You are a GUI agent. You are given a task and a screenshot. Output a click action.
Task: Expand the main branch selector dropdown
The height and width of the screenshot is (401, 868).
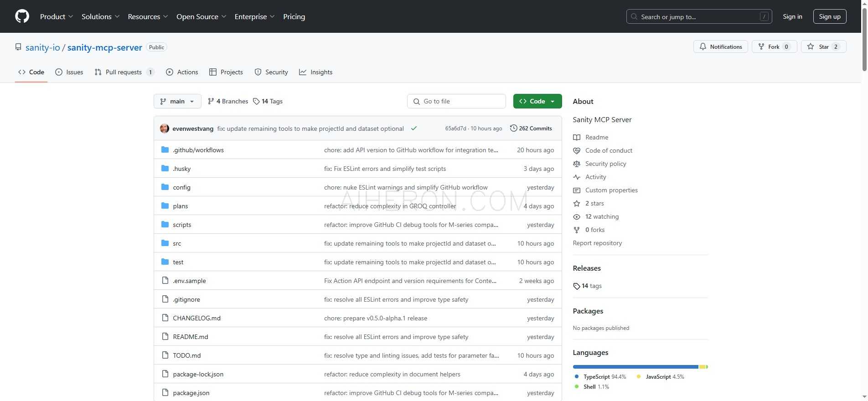177,101
